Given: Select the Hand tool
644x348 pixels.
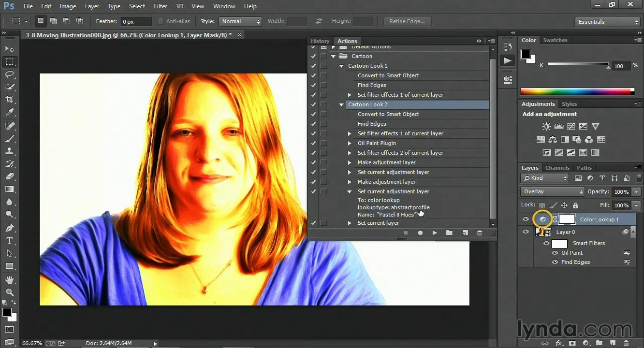Looking at the screenshot, I should 10,280.
